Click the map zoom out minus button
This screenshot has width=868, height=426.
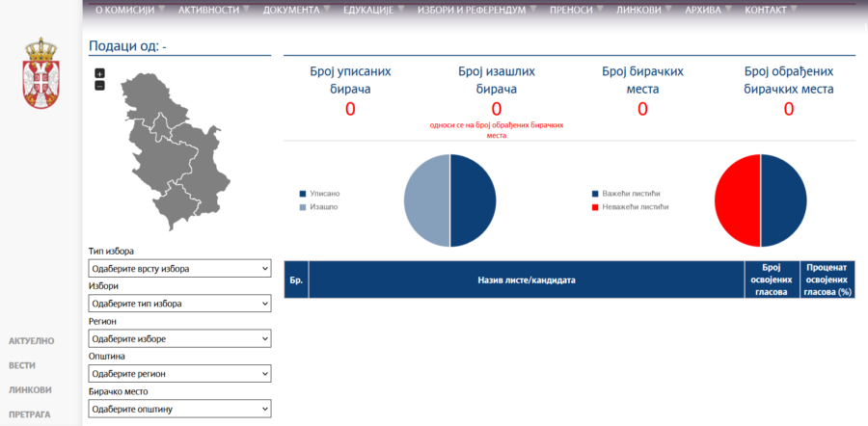(99, 86)
